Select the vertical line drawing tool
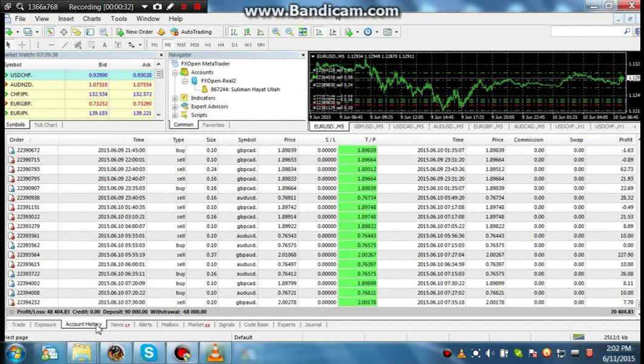This screenshot has height=364, width=644. pos(38,44)
